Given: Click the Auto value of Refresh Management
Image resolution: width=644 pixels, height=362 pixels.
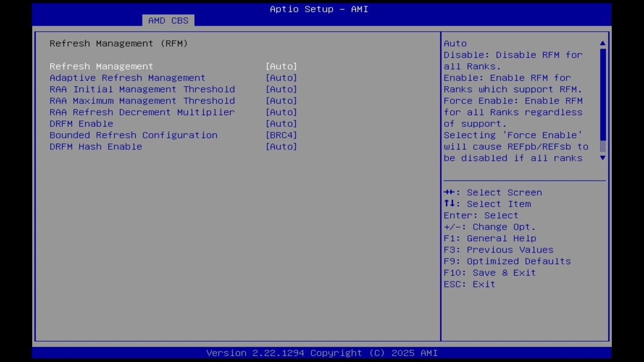Looking at the screenshot, I should tap(281, 66).
